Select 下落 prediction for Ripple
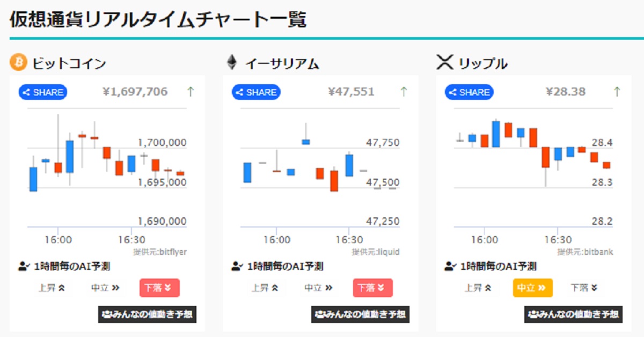This screenshot has height=337, width=644. tap(584, 288)
